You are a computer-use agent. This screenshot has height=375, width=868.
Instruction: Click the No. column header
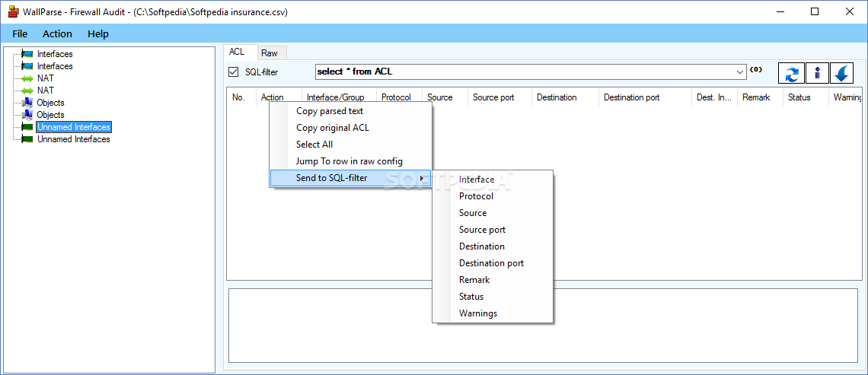point(241,97)
